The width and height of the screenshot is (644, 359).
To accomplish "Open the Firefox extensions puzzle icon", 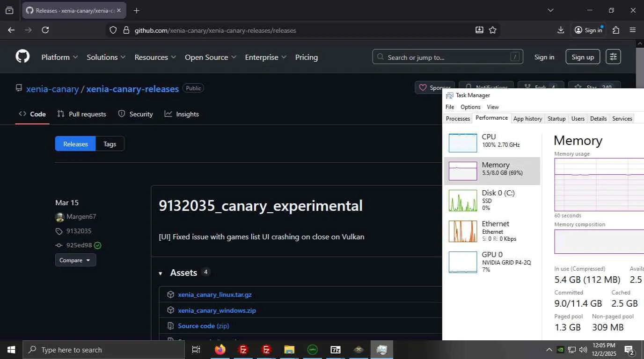I will tap(616, 30).
